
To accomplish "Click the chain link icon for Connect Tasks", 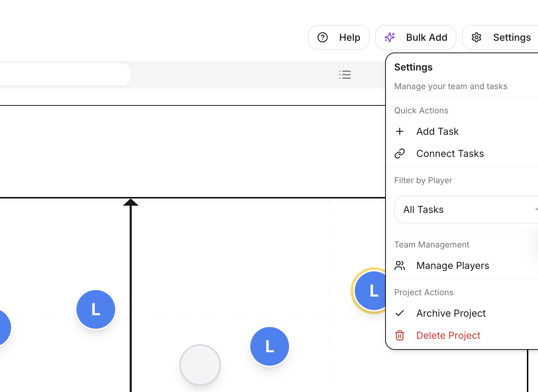I will coord(400,153).
